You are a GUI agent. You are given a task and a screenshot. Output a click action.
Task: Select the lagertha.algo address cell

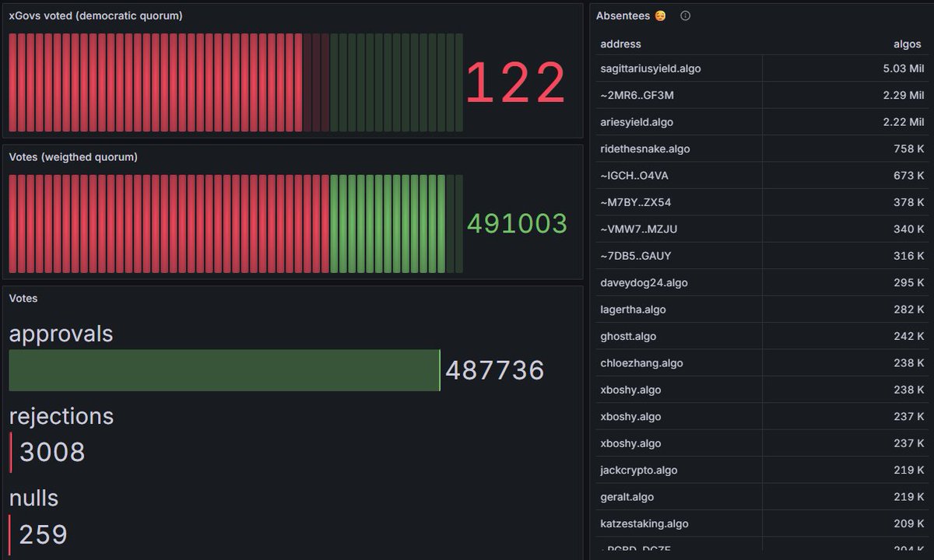[679, 310]
